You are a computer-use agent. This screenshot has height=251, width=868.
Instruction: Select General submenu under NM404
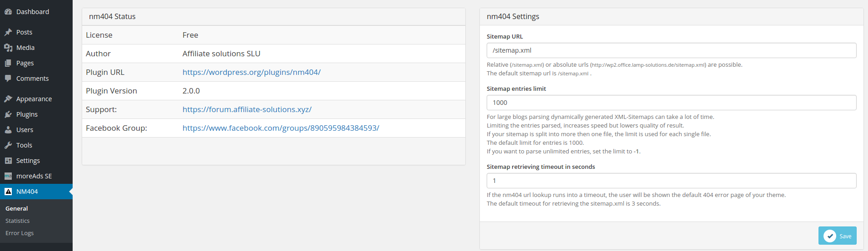tap(17, 209)
